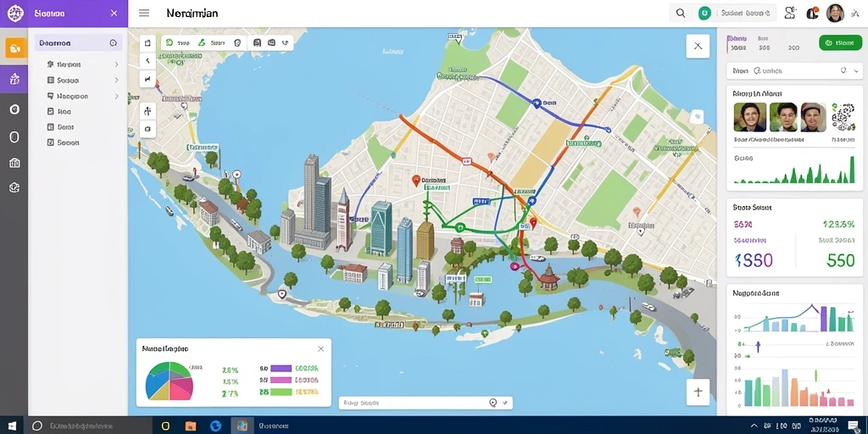Click the purple legend swatch in chart popup
The image size is (868, 434).
coord(281,368)
